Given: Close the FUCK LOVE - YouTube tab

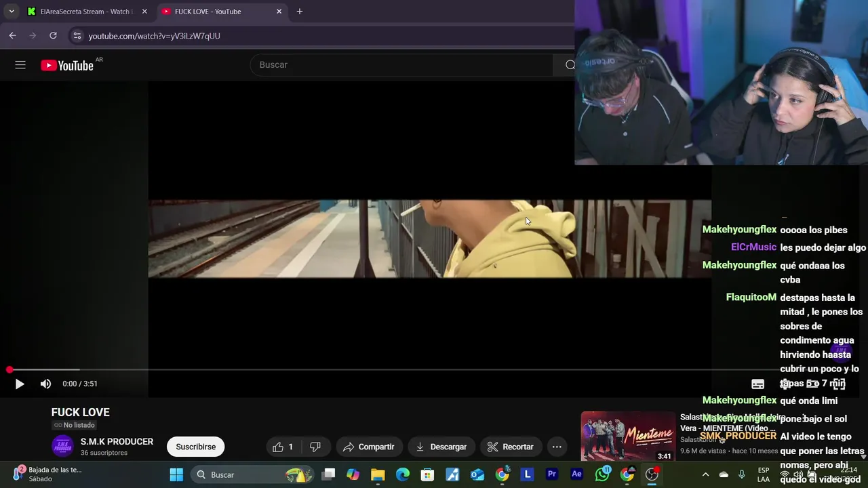Looking at the screenshot, I should pyautogui.click(x=279, y=12).
